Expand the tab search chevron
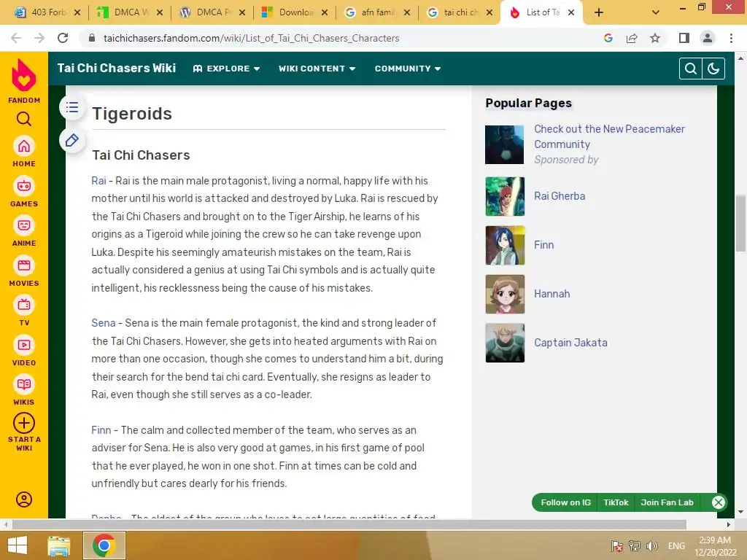This screenshot has height=560, width=747. click(x=656, y=13)
